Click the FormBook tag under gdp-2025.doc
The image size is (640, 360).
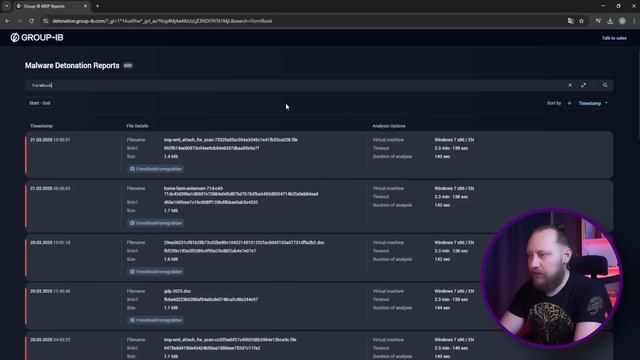(156, 320)
